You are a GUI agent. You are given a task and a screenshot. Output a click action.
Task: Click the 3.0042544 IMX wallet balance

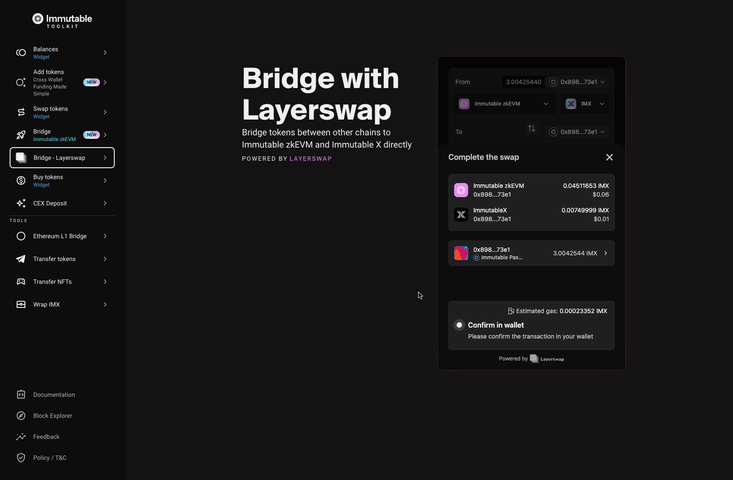pos(575,253)
